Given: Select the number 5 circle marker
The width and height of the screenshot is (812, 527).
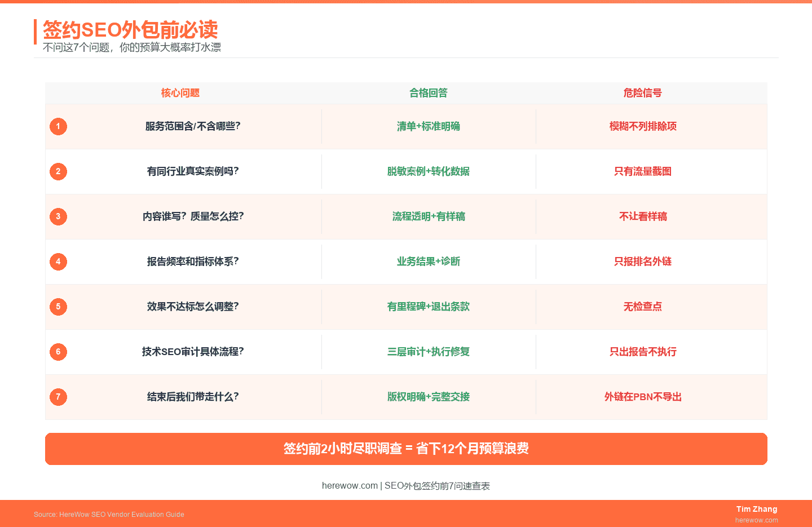Looking at the screenshot, I should [58, 307].
